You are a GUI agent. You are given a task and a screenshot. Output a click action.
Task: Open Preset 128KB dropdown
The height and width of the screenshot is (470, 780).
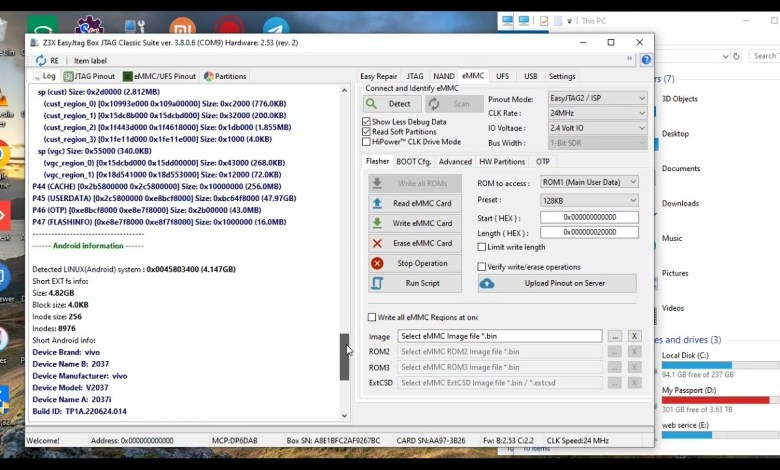(x=589, y=200)
